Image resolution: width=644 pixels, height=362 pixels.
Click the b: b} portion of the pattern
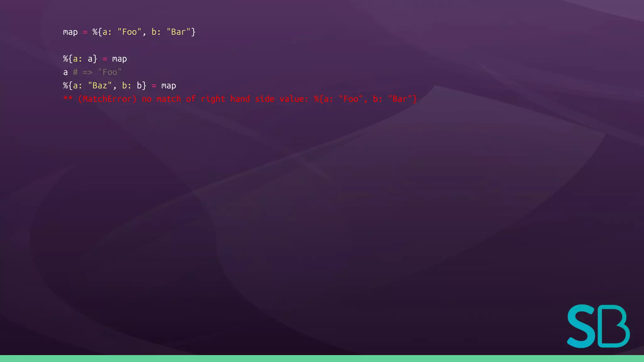coord(134,85)
